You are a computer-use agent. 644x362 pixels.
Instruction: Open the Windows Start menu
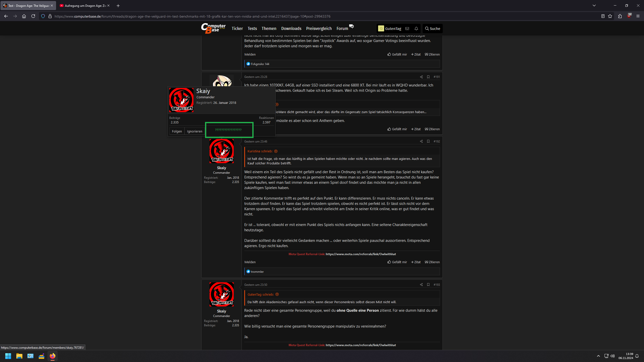pyautogui.click(x=8, y=356)
